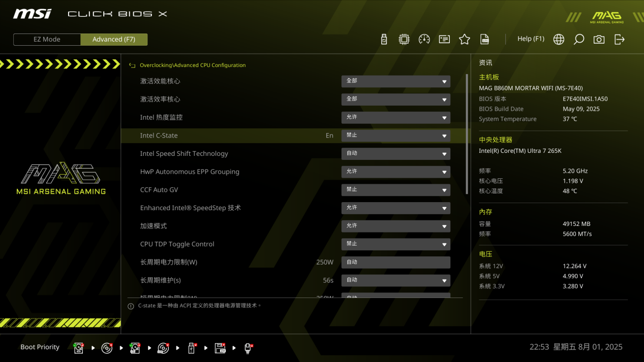Open the 激活效率核心 dropdown
Image resolution: width=644 pixels, height=362 pixels.
tap(395, 100)
